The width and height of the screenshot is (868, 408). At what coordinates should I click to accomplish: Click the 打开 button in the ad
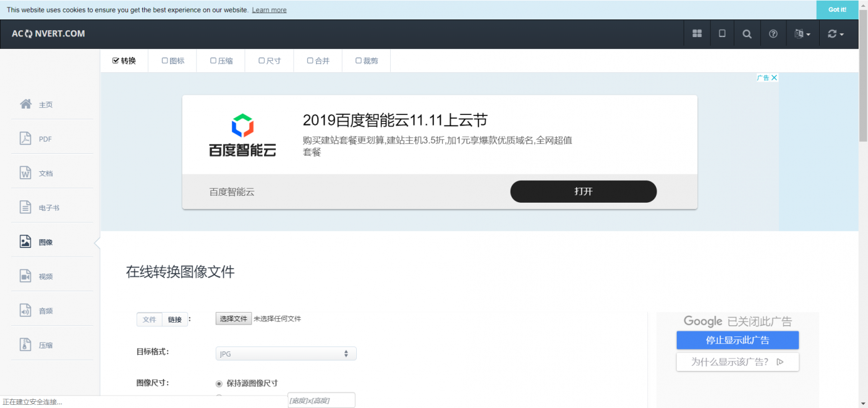pos(583,191)
